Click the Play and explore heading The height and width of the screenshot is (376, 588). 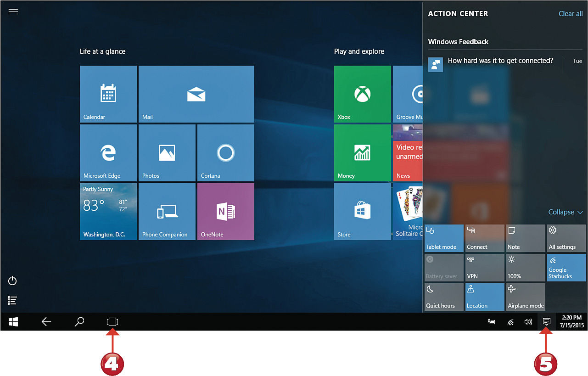pyautogui.click(x=359, y=51)
